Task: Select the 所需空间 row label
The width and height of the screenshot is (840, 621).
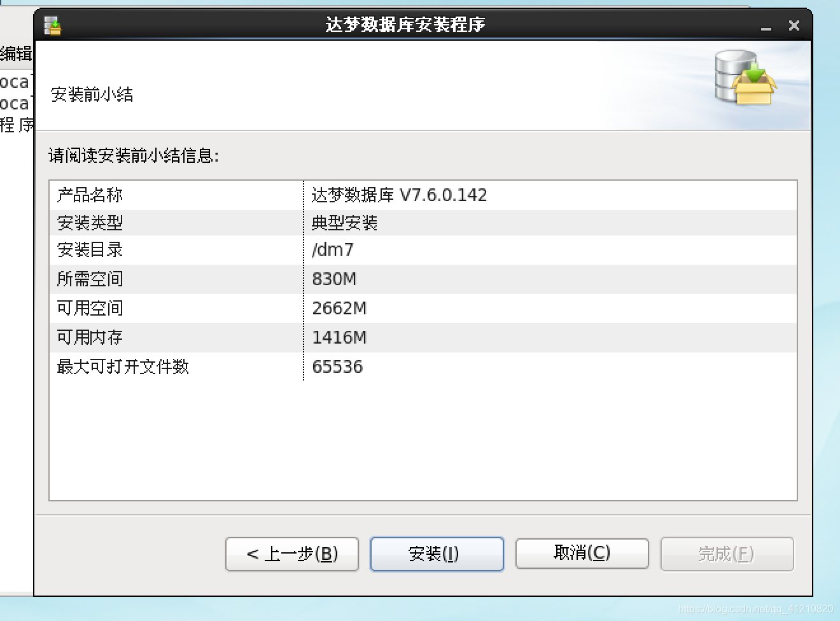Action: tap(90, 279)
